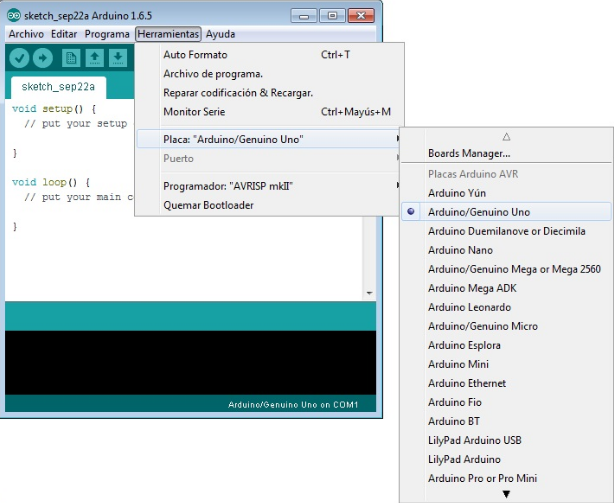
Task: Open the Editar menu
Action: point(64,34)
